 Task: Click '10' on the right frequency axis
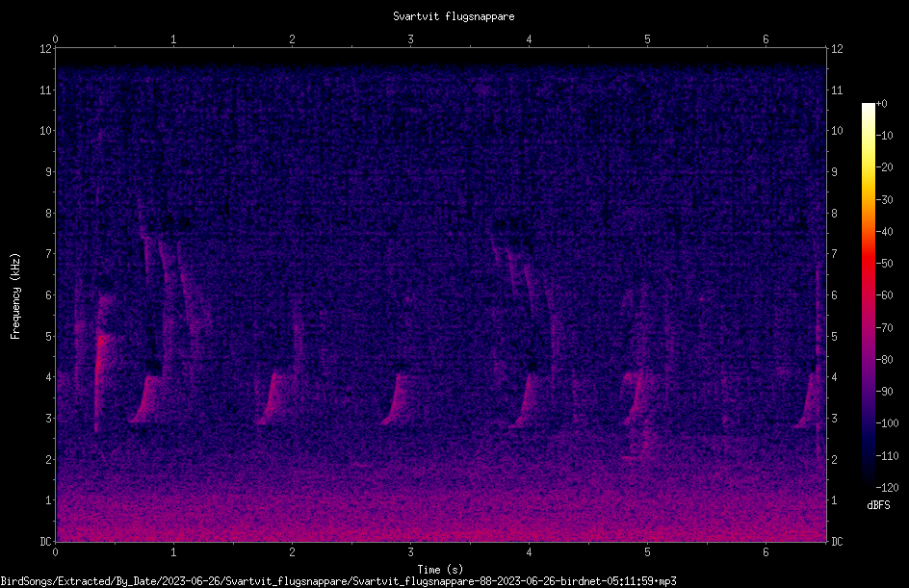837,131
